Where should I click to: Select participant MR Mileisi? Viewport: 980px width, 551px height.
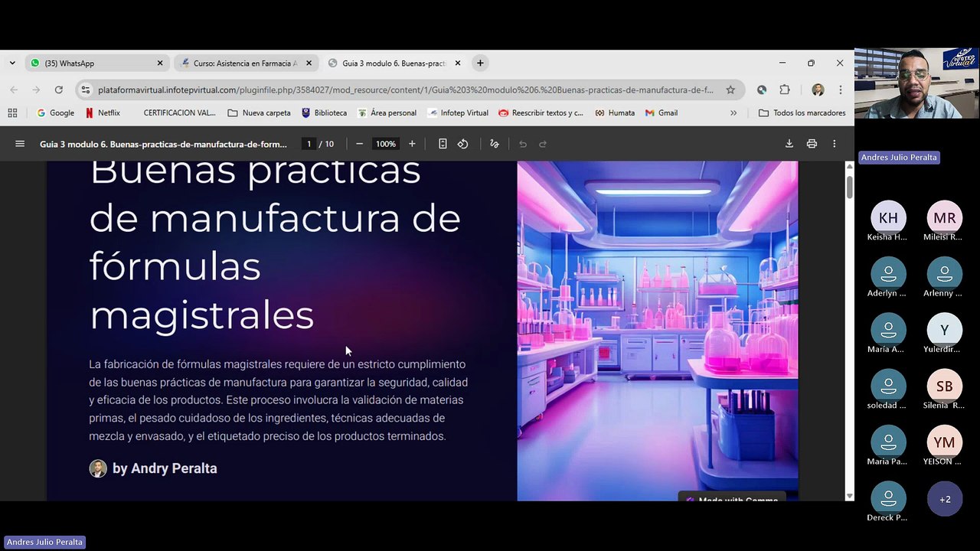point(944,223)
